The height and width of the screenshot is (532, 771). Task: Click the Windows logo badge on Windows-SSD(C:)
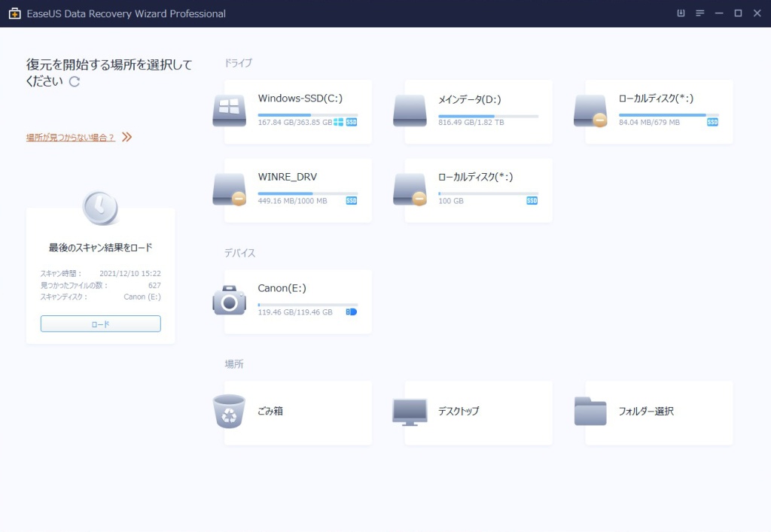(338, 122)
